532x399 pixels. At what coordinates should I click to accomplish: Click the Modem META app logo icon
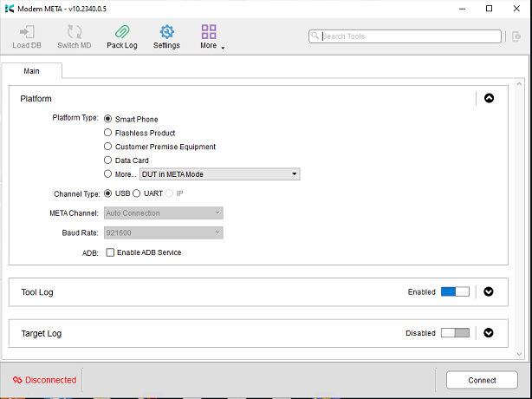10,9
